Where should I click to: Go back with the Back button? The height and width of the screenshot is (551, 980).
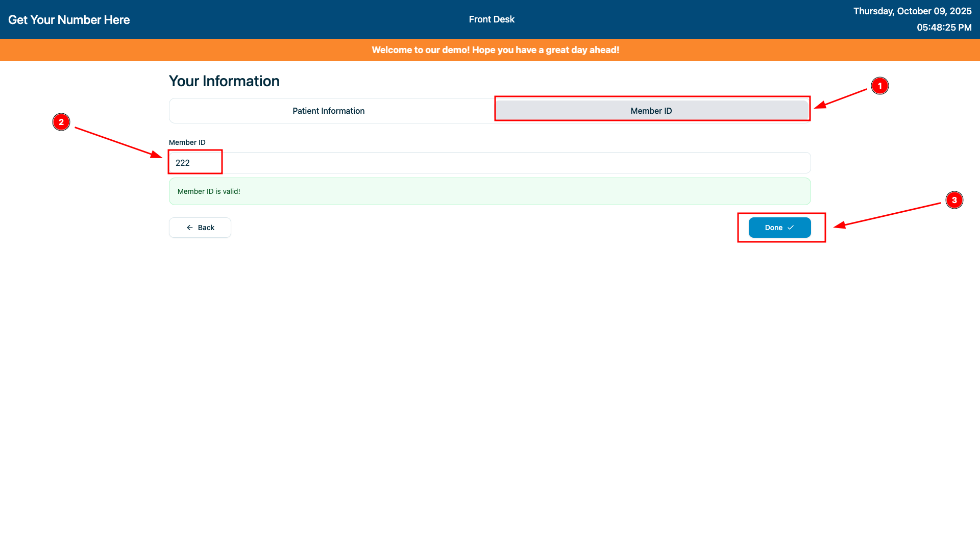[x=200, y=228]
